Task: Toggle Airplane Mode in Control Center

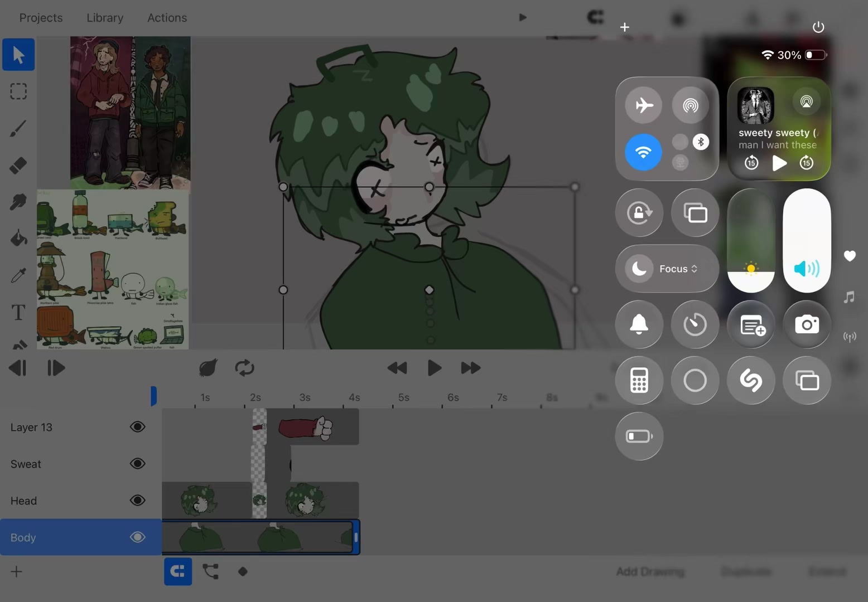Action: [643, 105]
